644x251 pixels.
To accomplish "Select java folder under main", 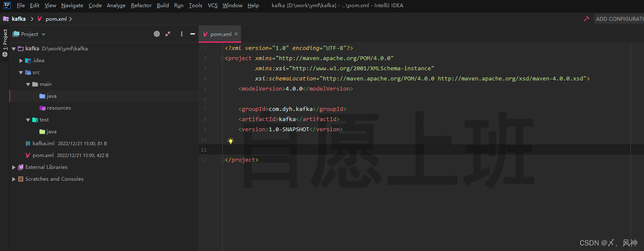I will click(104, 96).
